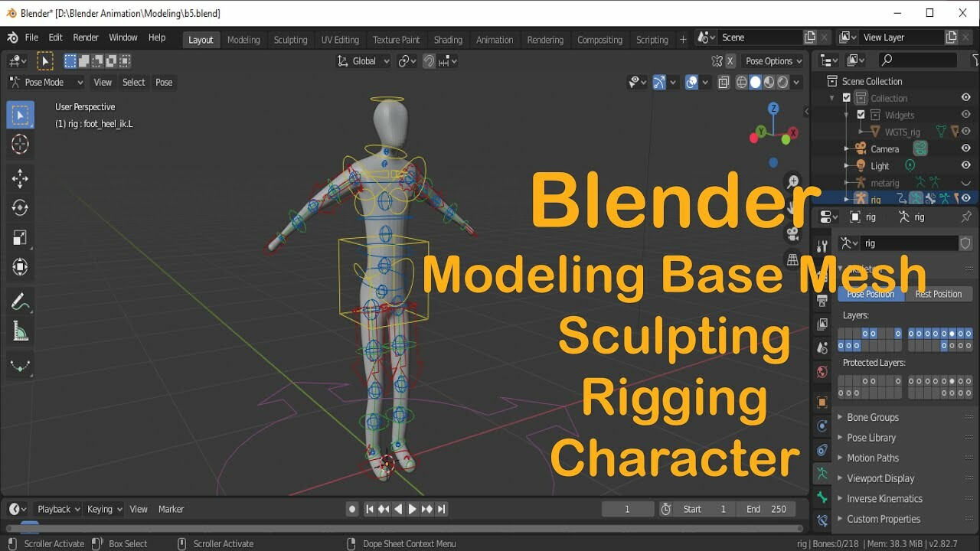Toggle the snapping magnet in header
Screen dimensions: 980x551
(430, 61)
